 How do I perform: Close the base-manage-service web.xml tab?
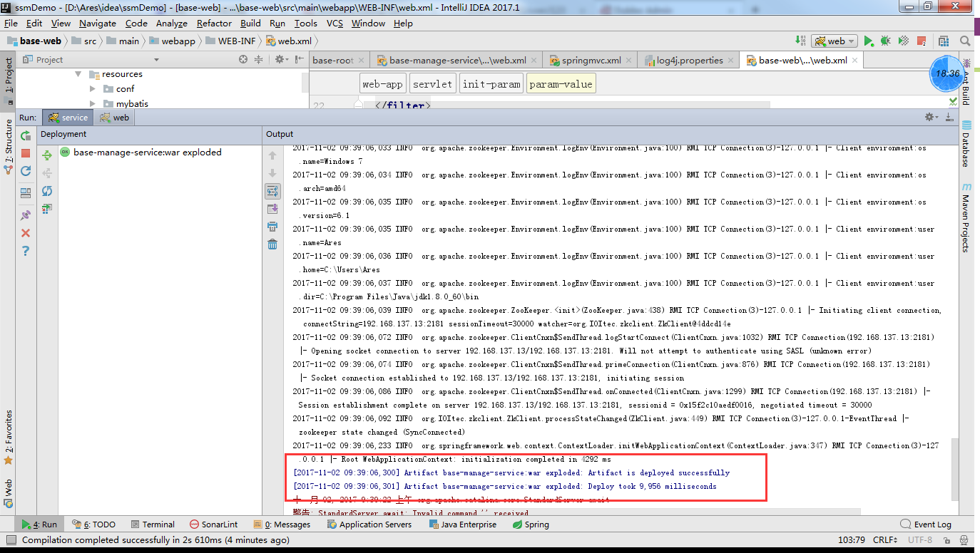pyautogui.click(x=534, y=61)
